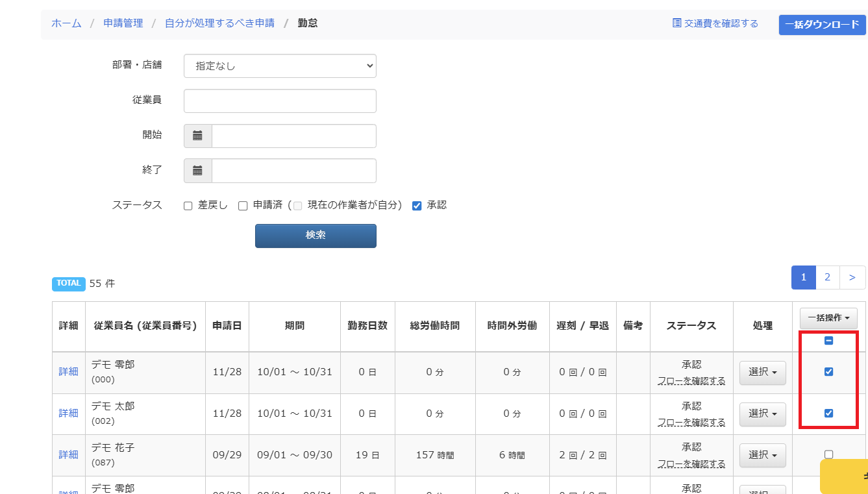This screenshot has height=494, width=868.
Task: Toggle the 差戻し status checkbox
Action: (188, 206)
